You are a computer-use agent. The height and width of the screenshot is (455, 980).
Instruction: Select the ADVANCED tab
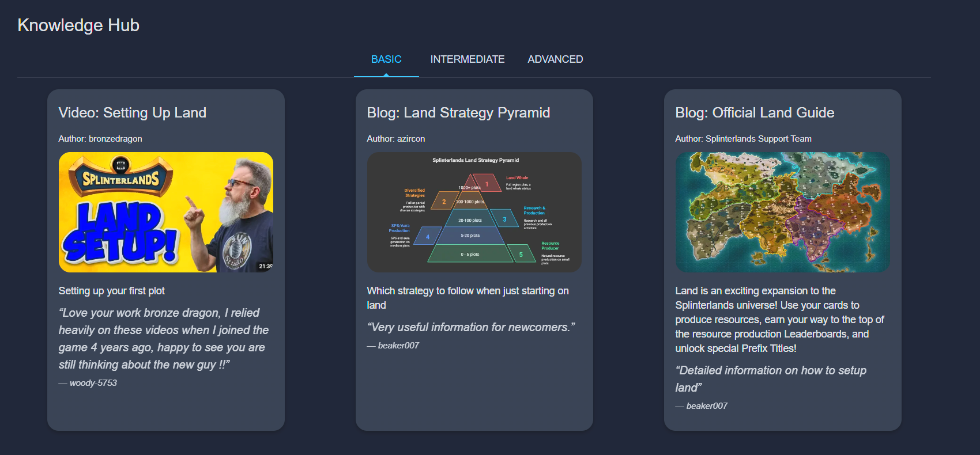[x=555, y=59]
